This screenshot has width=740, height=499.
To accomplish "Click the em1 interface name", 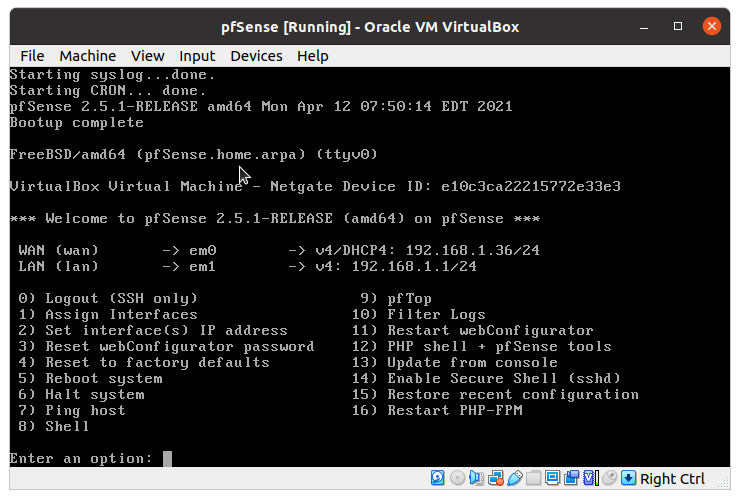I will tap(202, 266).
